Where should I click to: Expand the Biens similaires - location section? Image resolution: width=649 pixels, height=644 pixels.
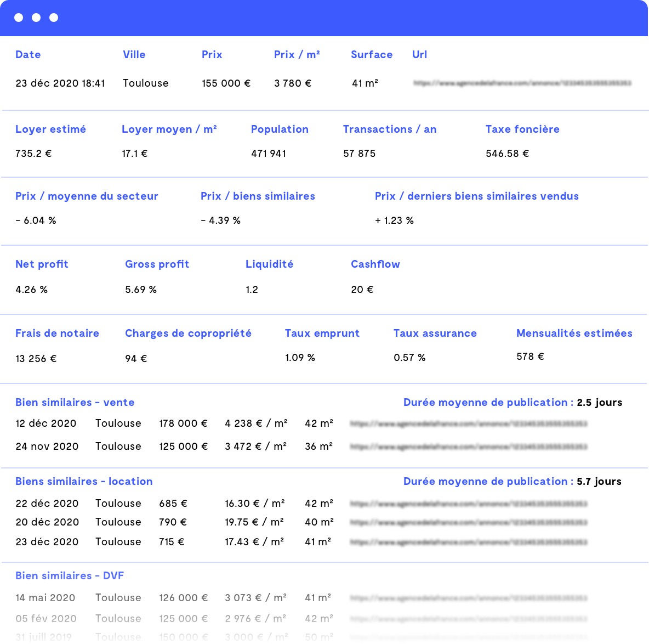point(84,481)
